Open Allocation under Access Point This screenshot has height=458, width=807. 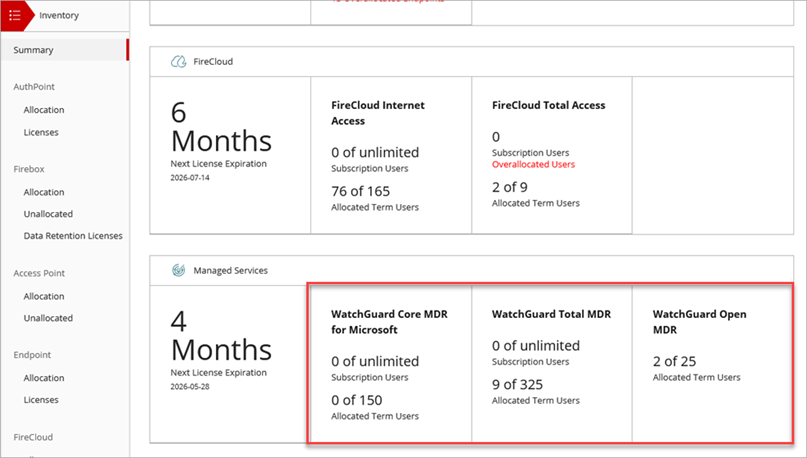click(44, 296)
